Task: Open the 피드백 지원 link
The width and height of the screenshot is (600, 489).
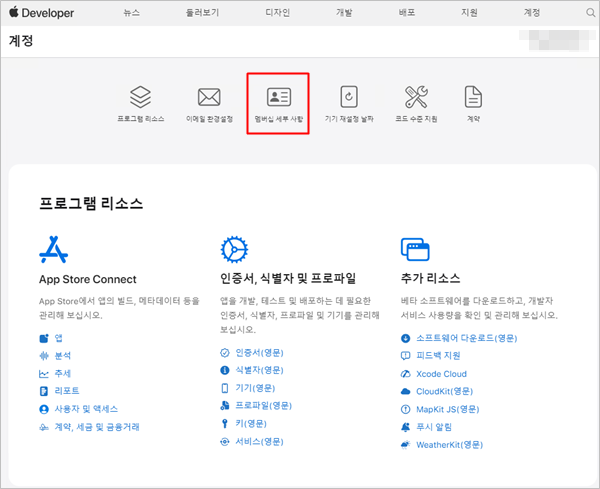Action: [438, 356]
